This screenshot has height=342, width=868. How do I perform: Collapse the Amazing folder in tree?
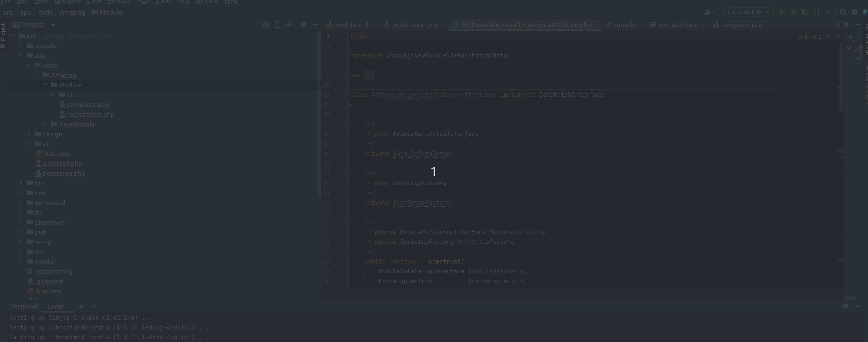point(37,75)
